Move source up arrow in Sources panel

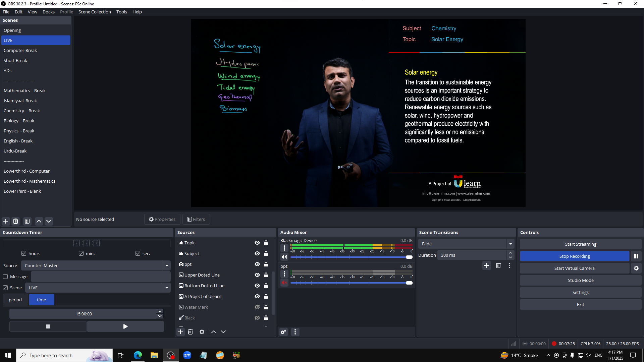[x=214, y=332]
